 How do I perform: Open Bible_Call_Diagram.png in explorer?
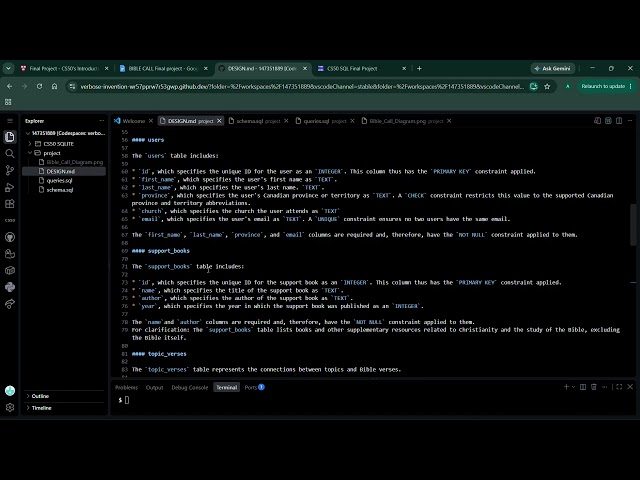pos(74,162)
